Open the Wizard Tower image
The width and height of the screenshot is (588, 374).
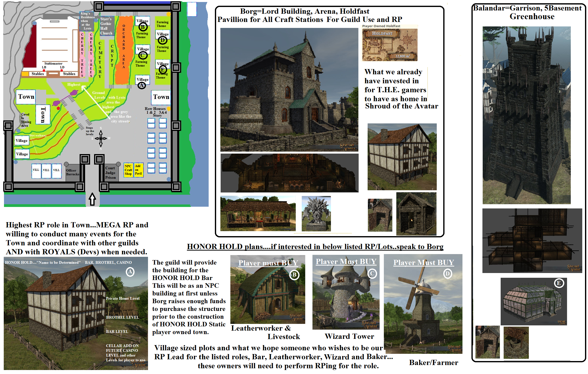(346, 292)
